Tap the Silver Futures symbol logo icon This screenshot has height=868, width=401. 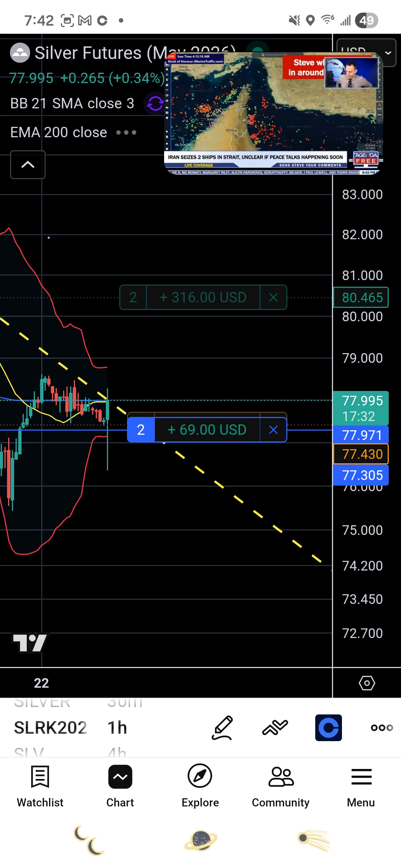[x=20, y=53]
